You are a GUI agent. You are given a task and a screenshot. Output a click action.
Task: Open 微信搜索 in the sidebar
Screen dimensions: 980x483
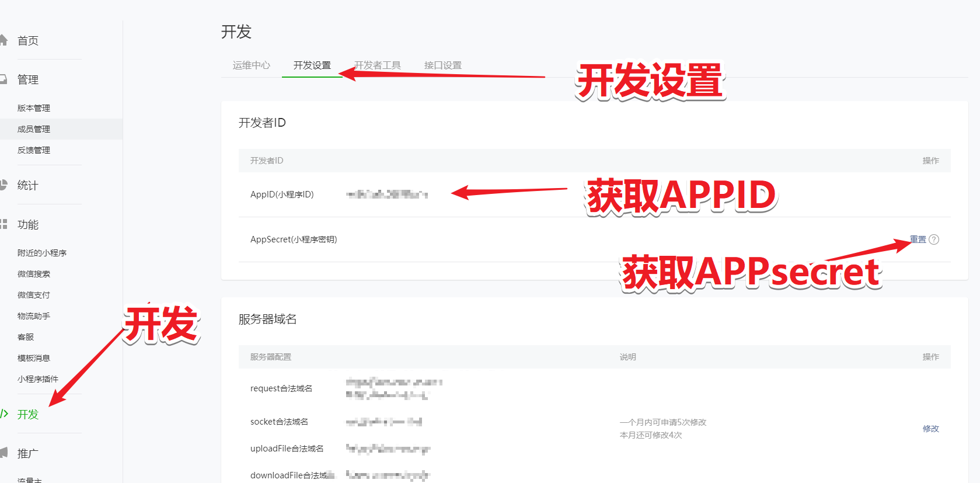34,274
